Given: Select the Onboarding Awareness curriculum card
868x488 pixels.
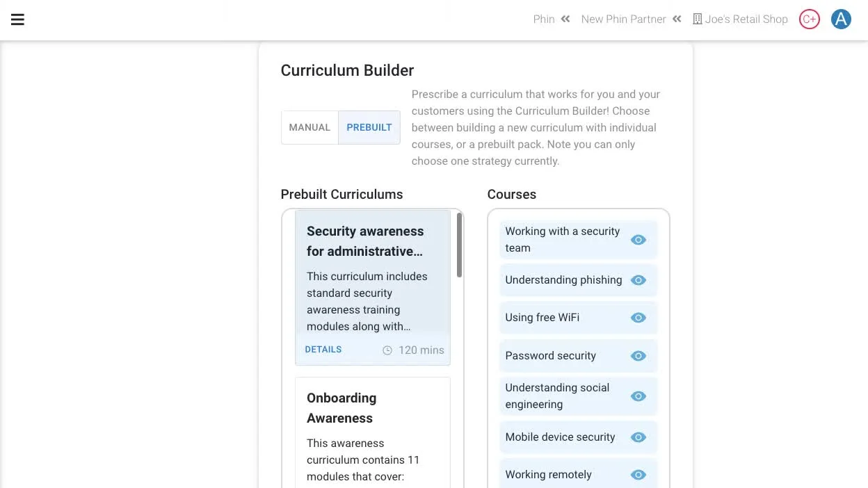Looking at the screenshot, I should (373, 432).
